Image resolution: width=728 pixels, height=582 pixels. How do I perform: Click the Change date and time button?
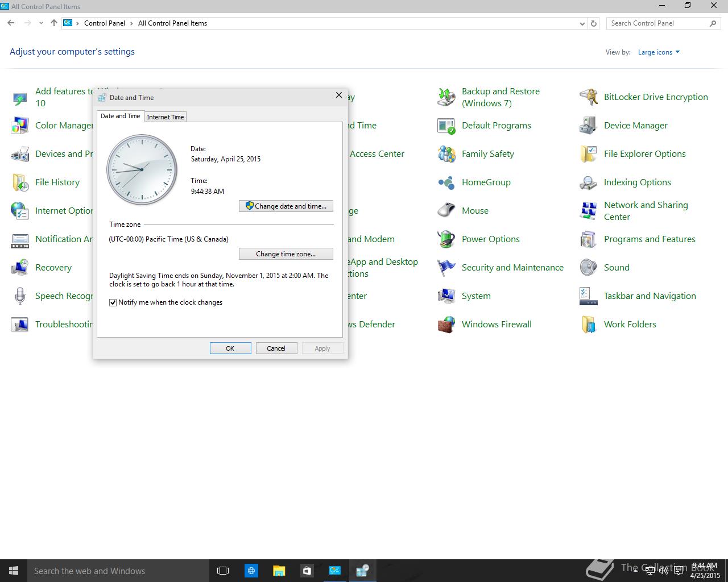(286, 206)
